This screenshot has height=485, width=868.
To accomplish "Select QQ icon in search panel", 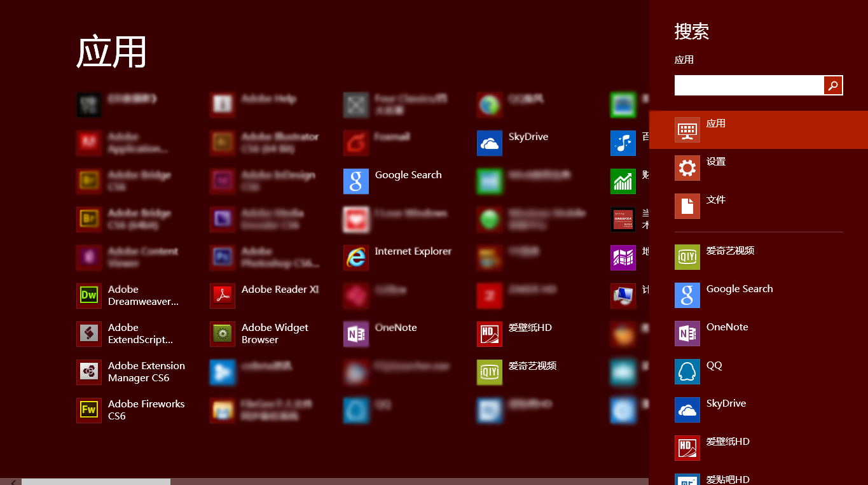I will pyautogui.click(x=687, y=372).
